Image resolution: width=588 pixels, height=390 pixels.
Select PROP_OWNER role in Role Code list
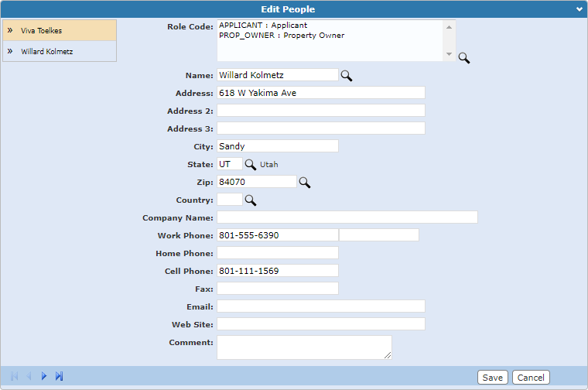point(282,36)
